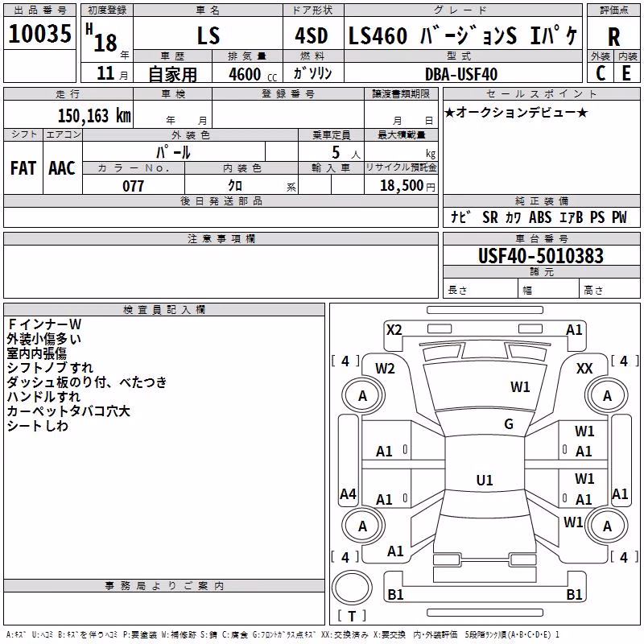Image resolution: width=644 pixels, height=644 pixels.
Task: Select the G windshield chip mark
Action: [509, 424]
